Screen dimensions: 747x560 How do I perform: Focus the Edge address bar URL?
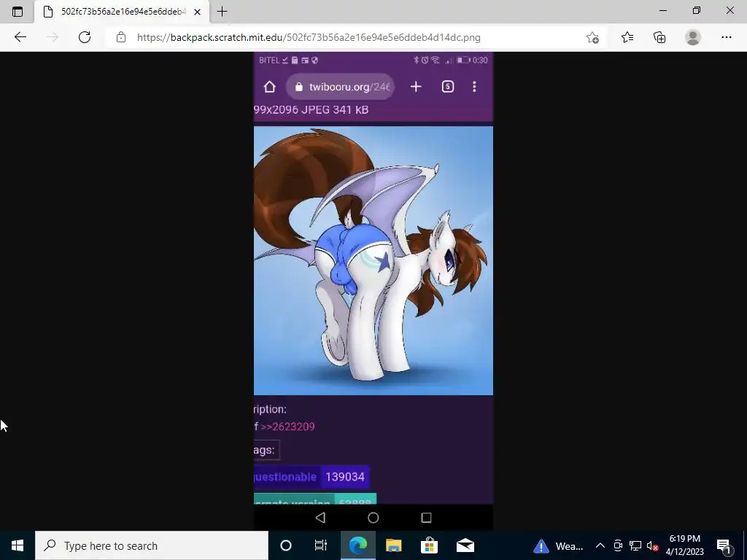click(x=309, y=38)
